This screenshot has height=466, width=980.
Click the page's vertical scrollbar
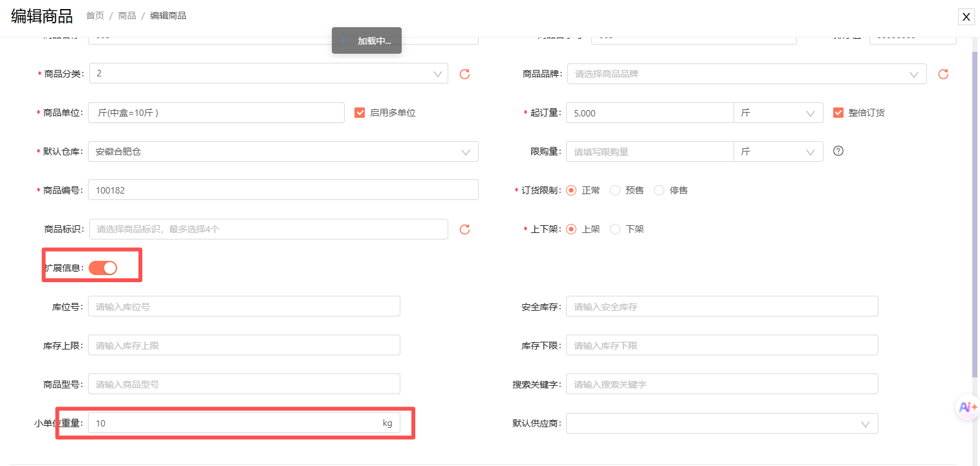point(975,214)
